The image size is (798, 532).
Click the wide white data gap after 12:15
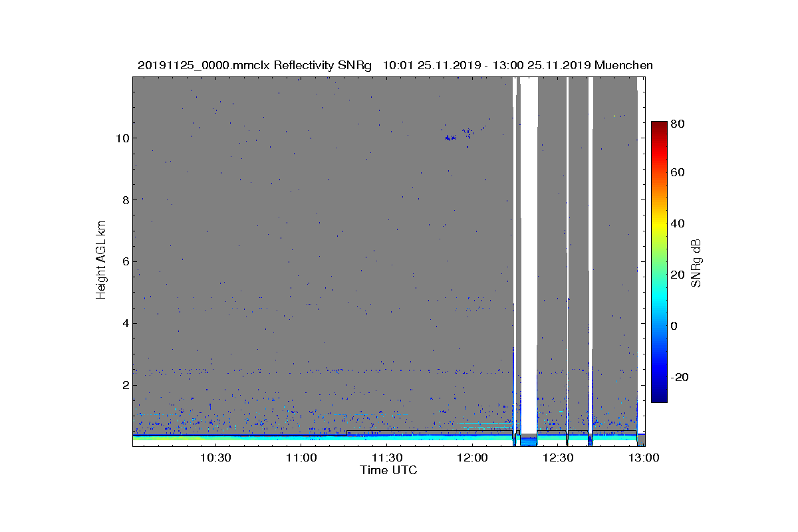(529, 256)
